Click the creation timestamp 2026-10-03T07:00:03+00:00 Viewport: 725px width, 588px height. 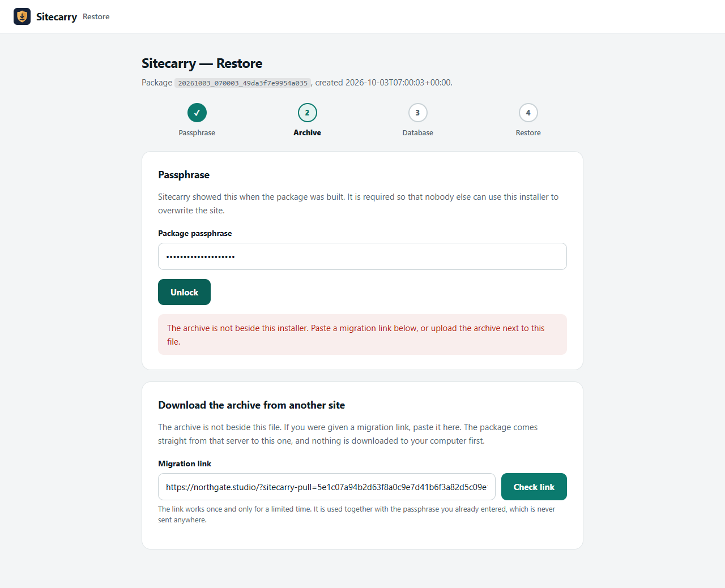click(399, 83)
